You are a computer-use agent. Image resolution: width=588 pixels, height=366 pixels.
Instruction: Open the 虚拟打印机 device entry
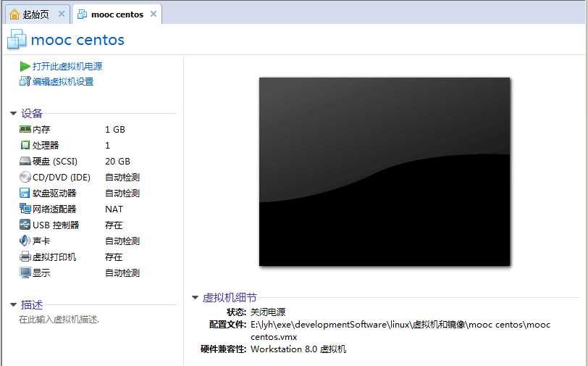54,257
